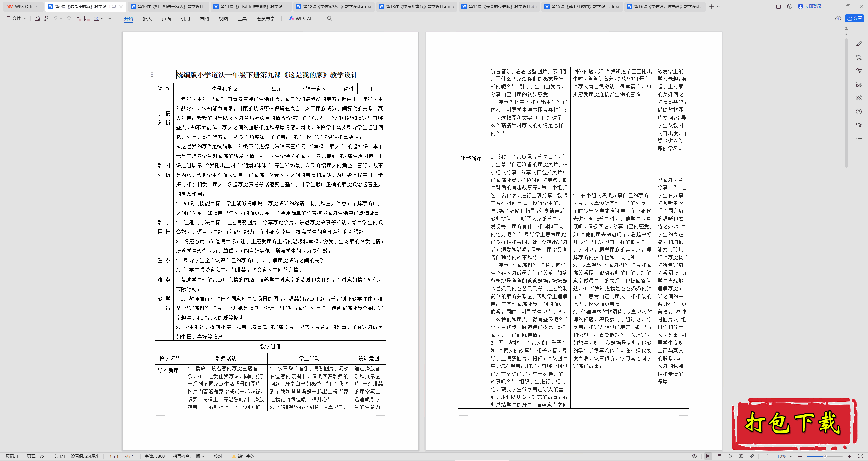Click the cube icon in the title bar
Screen dimensions: 868x461
point(790,6)
